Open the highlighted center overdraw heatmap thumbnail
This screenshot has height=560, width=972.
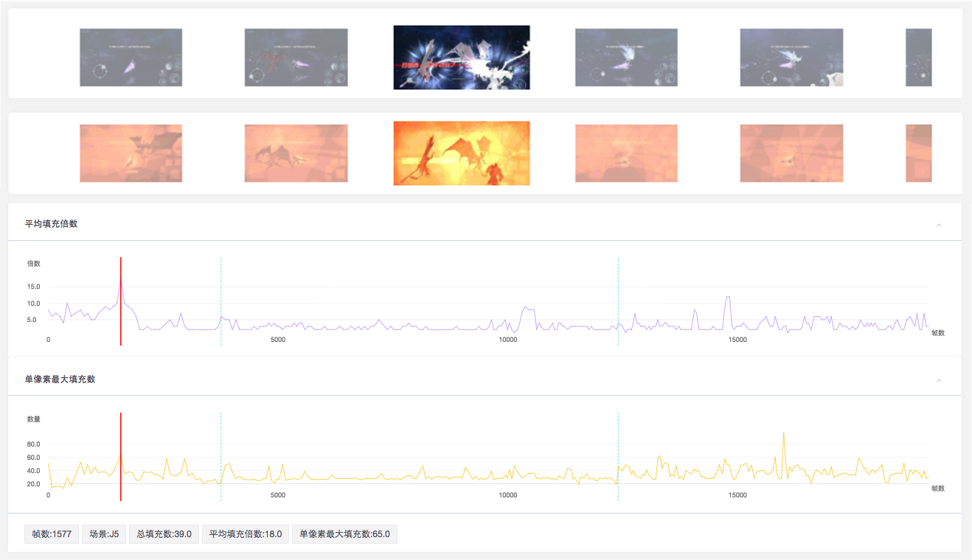(x=462, y=153)
